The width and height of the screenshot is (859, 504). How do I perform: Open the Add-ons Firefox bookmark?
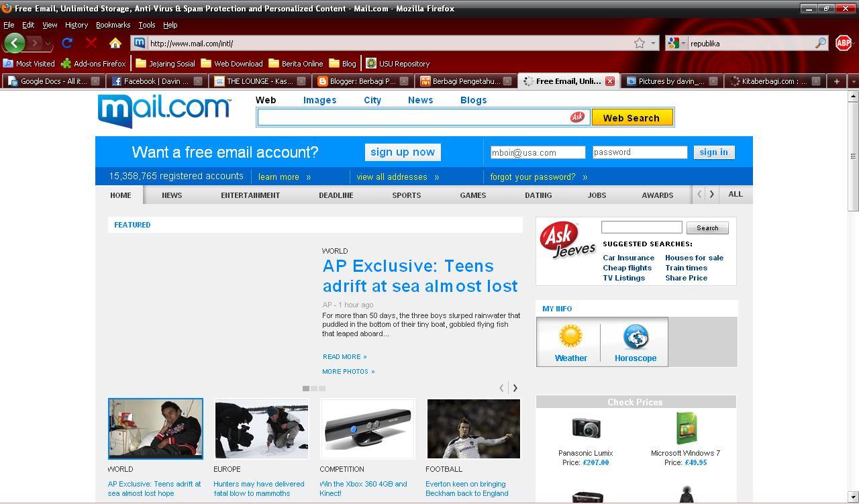point(93,64)
